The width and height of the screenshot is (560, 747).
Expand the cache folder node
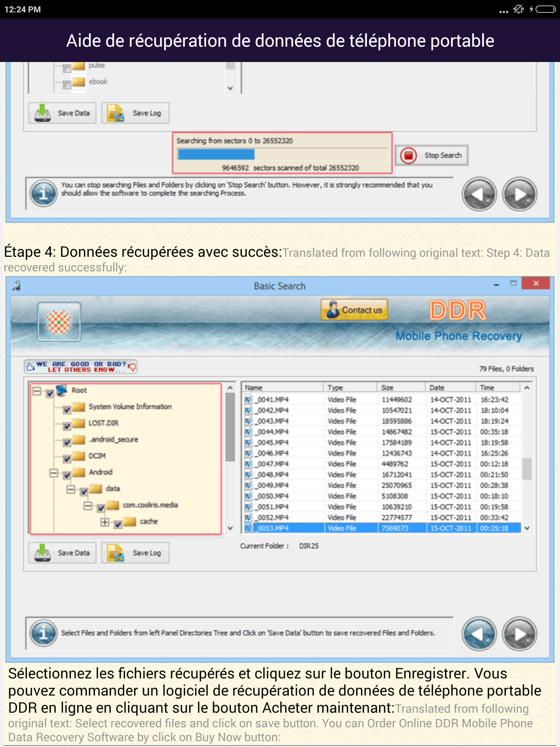click(x=105, y=522)
